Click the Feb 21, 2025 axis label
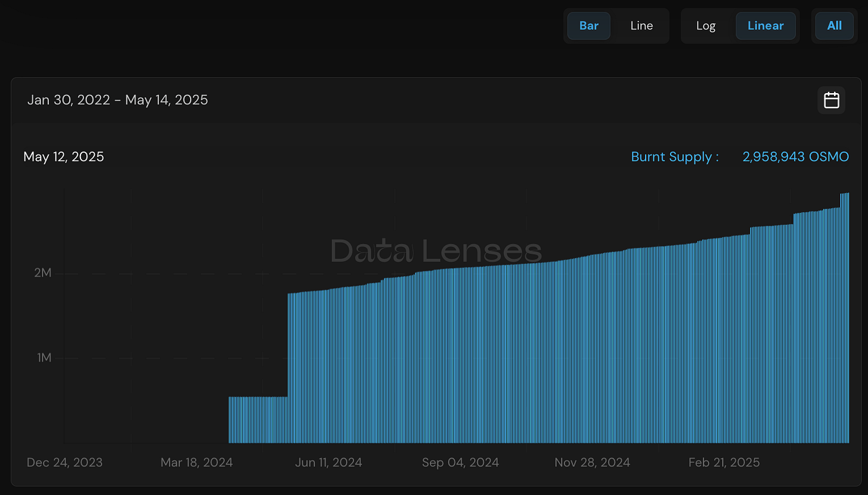Screen dimensions: 868x495 [724, 462]
